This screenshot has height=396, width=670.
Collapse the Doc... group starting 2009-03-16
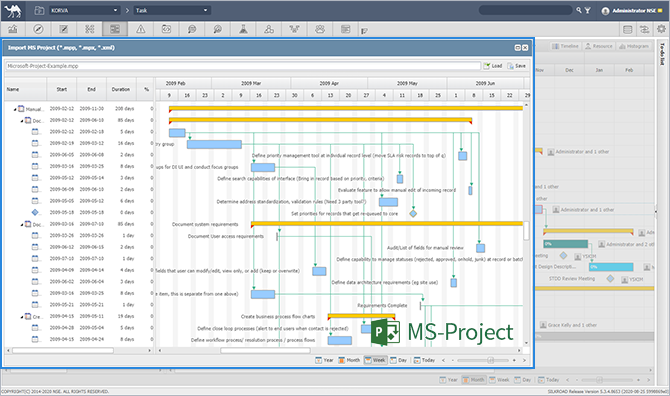(x=22, y=225)
